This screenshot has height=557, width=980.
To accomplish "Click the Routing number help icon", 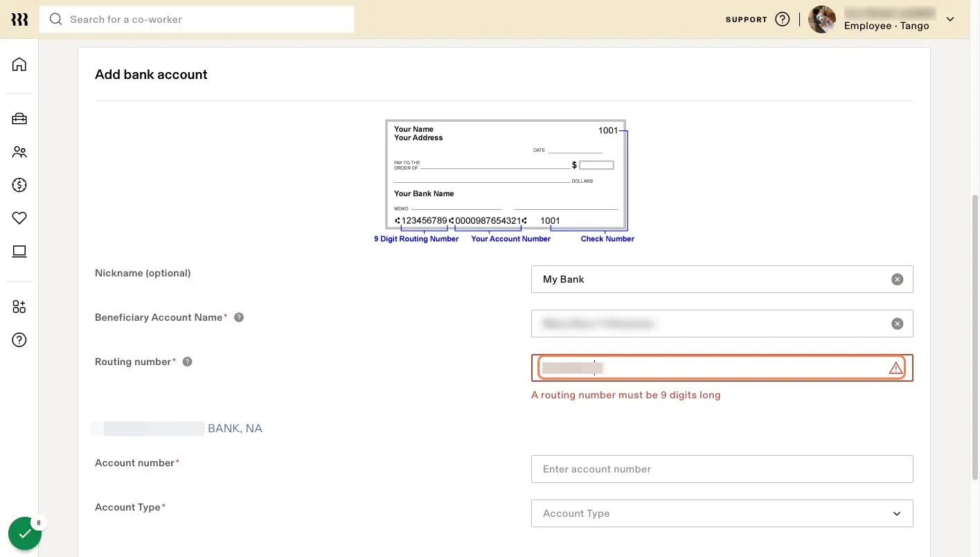I will coord(187,362).
